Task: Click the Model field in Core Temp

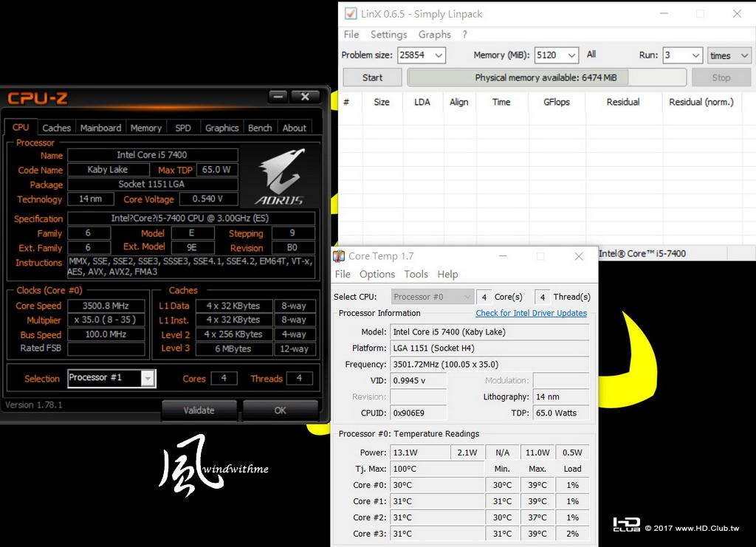Action: [489, 331]
